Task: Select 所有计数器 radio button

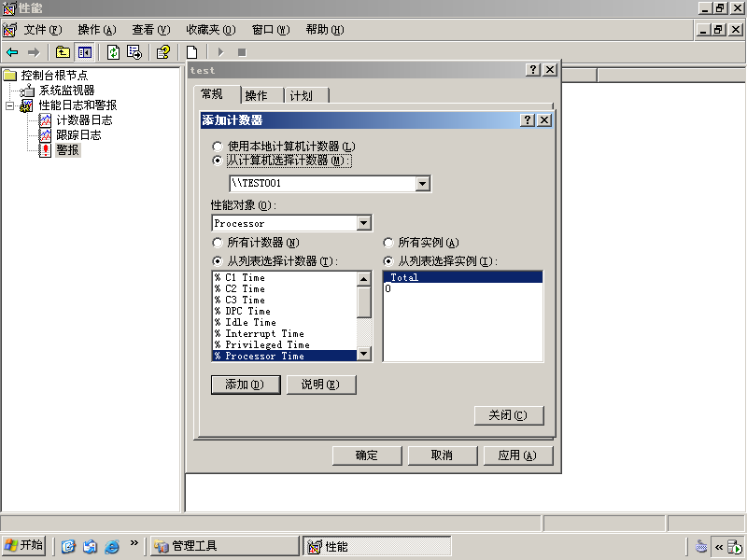Action: (218, 243)
